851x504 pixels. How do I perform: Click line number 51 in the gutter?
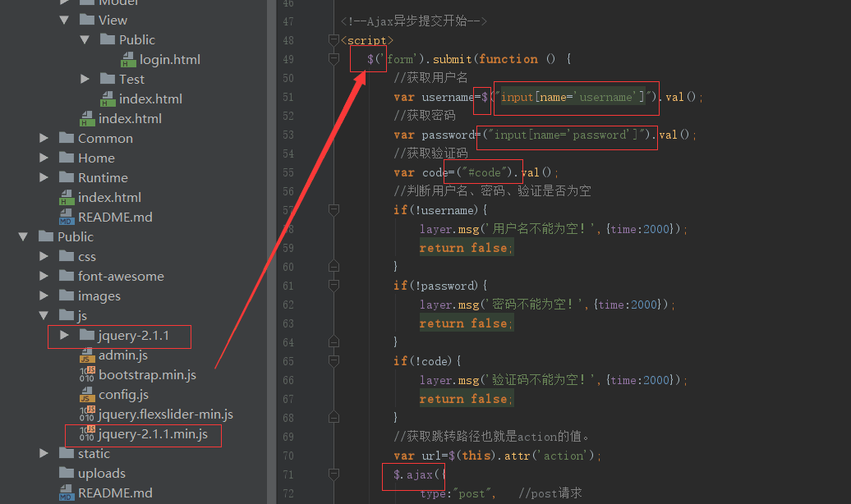coord(288,97)
